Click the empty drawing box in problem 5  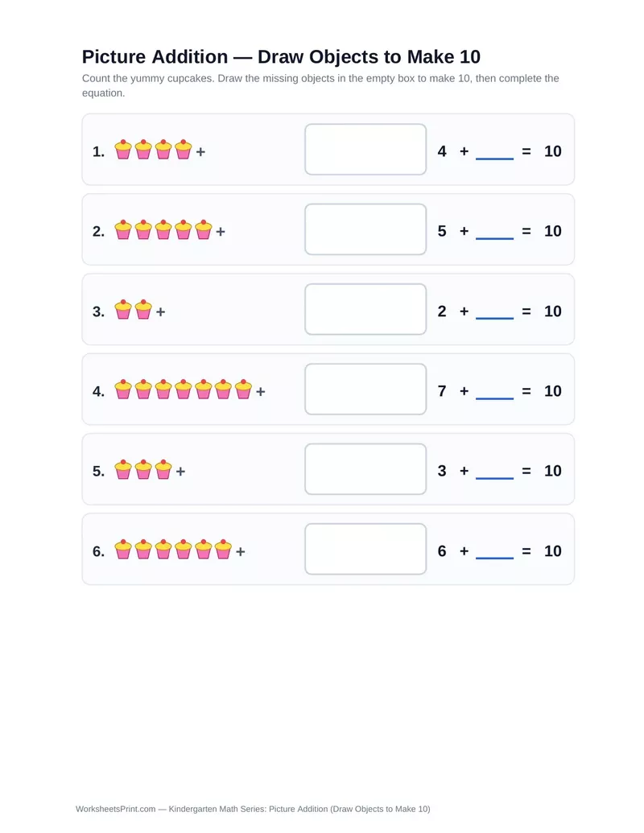click(x=365, y=469)
